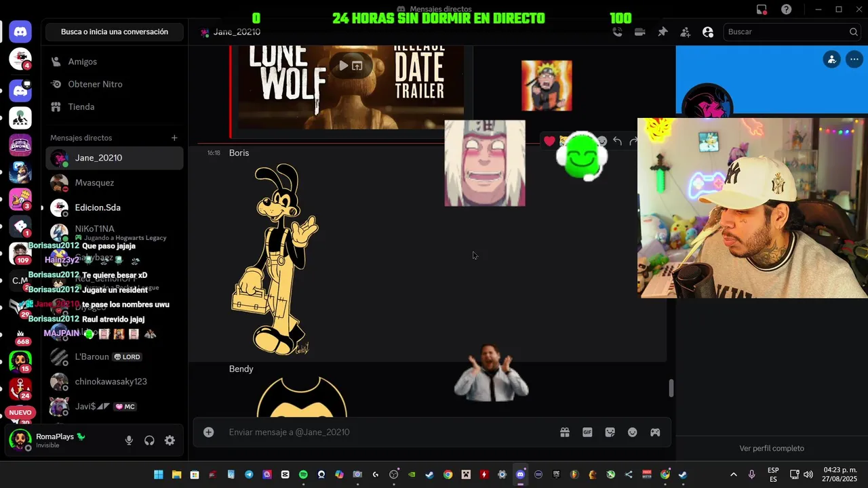Open Discord home direct messages icon
The width and height of the screenshot is (868, 488).
click(20, 31)
